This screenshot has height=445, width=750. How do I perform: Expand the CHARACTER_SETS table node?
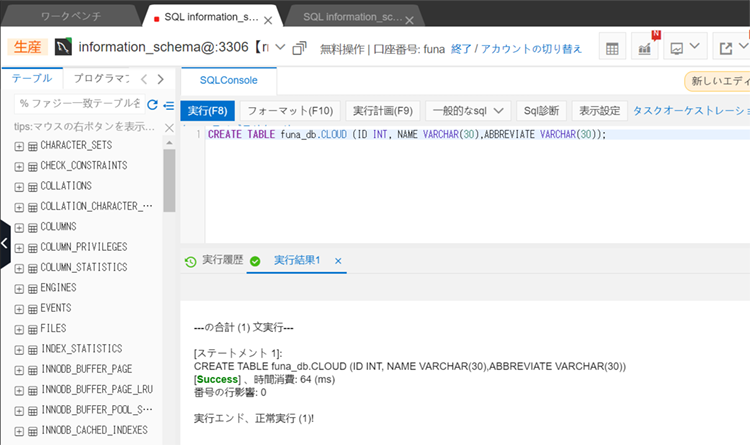(19, 146)
